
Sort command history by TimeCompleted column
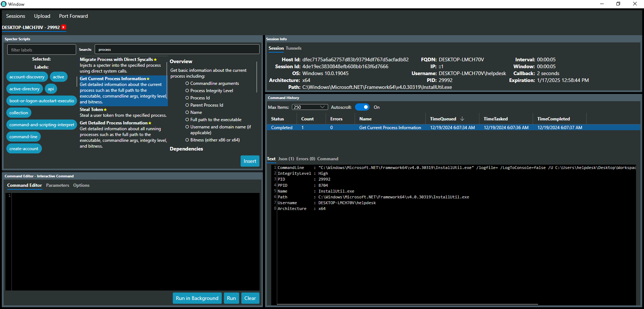(554, 119)
